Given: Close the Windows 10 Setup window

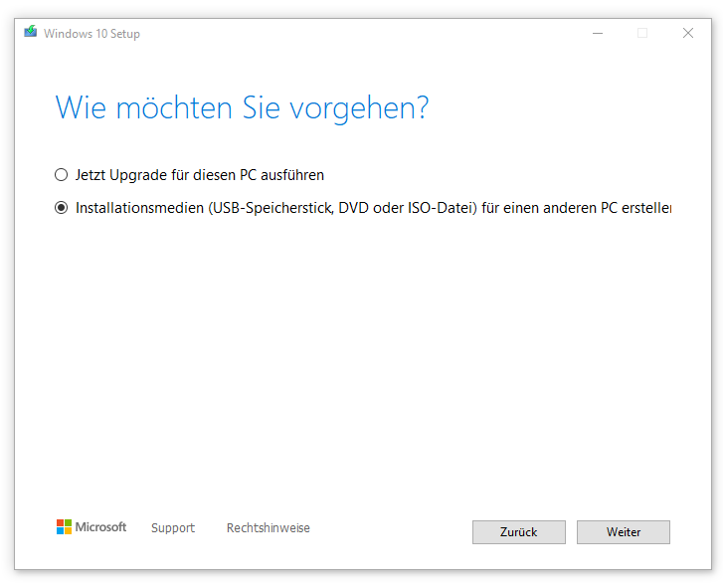Looking at the screenshot, I should pyautogui.click(x=688, y=33).
